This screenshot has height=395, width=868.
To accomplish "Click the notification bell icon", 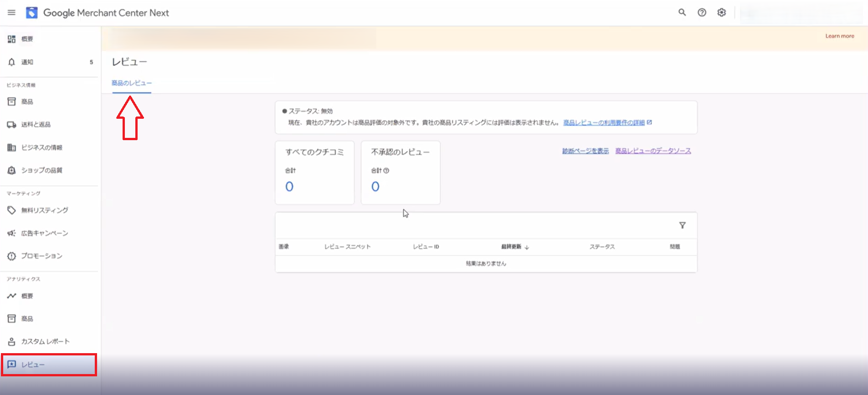I will coord(12,62).
